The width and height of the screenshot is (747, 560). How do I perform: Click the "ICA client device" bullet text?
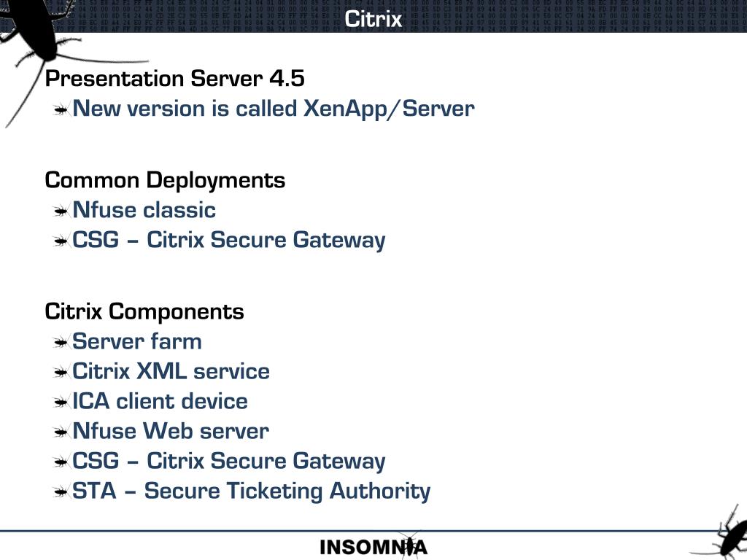(x=160, y=402)
